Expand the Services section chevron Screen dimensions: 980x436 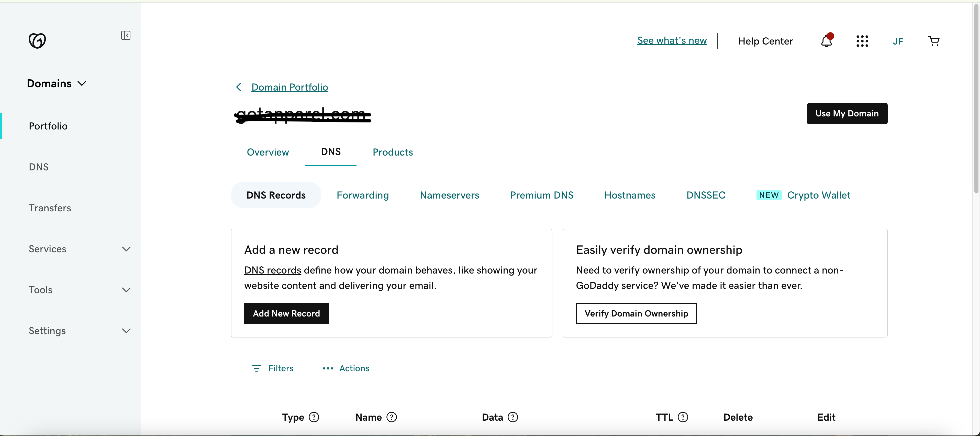(x=126, y=249)
